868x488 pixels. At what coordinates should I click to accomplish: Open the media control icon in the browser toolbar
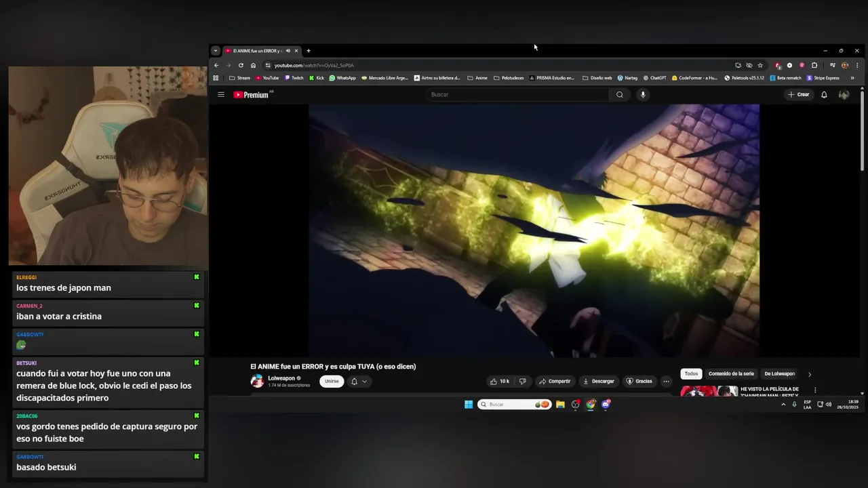(833, 66)
